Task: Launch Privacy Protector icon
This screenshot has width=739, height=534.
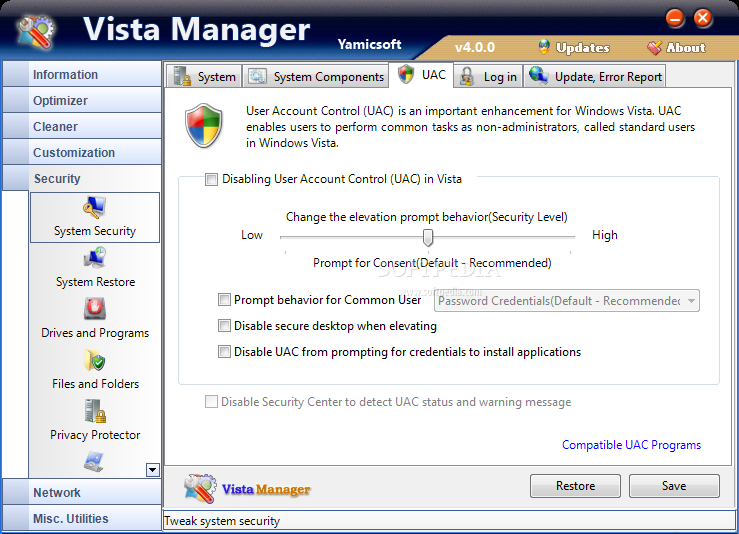Action: (x=95, y=411)
